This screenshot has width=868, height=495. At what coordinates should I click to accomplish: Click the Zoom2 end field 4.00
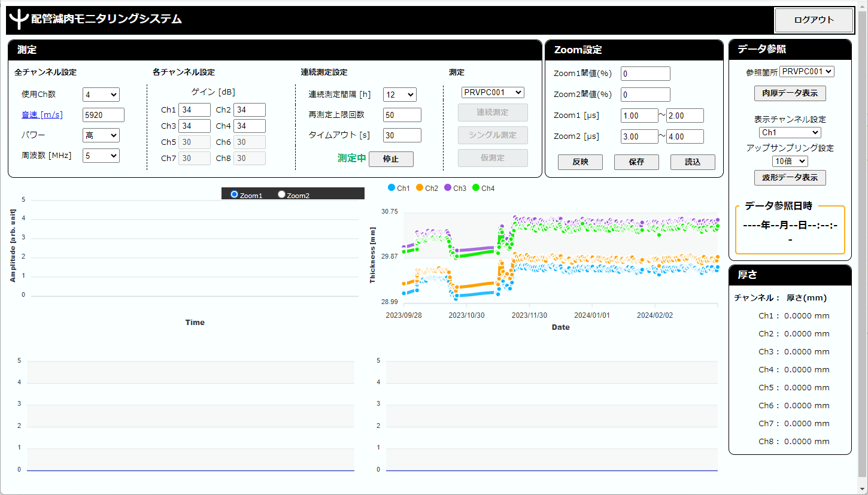click(x=685, y=136)
